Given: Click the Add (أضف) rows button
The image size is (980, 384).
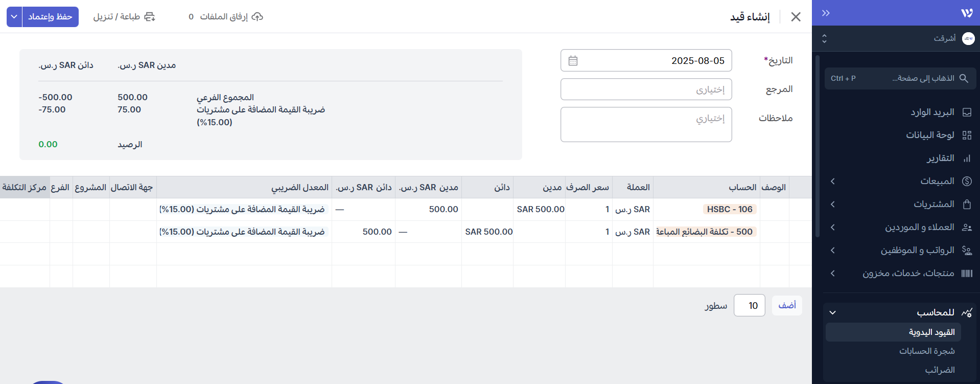Looking at the screenshot, I should (787, 305).
